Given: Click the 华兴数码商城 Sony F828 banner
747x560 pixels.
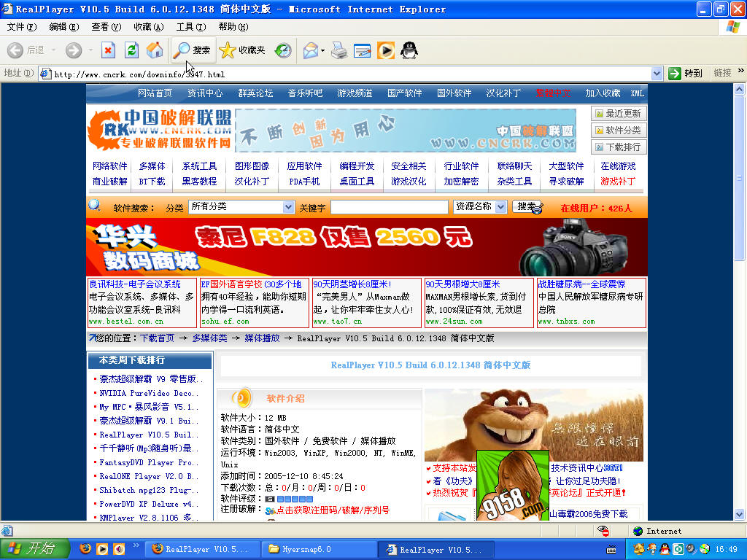Looking at the screenshot, I should click(367, 247).
